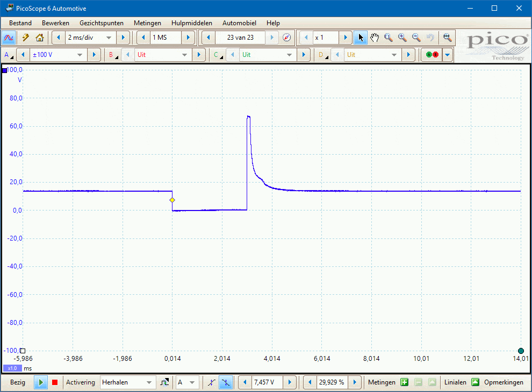The width and height of the screenshot is (532, 392).
Task: Open the Metingen menu
Action: tap(147, 23)
